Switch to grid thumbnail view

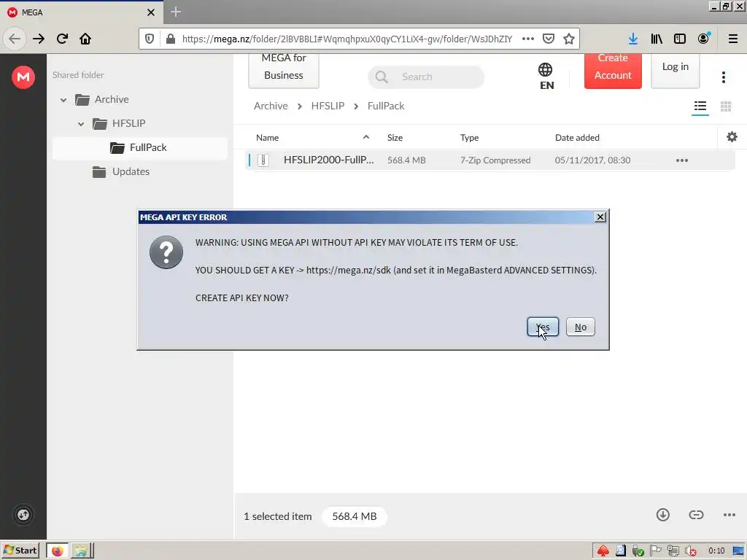[x=726, y=106]
